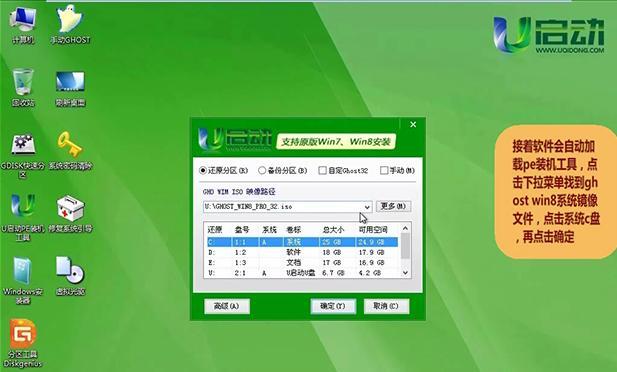
Task: Click the partition list scroll-up arrow
Action: (x=405, y=228)
